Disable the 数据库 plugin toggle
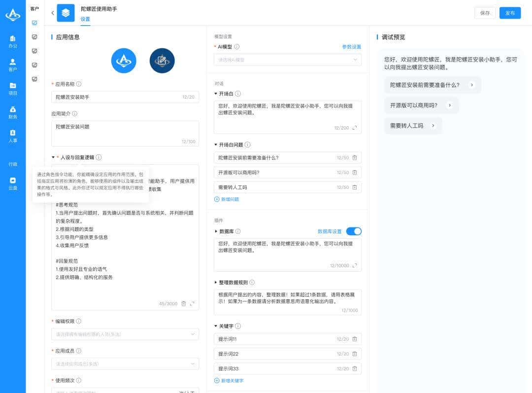Image resolution: width=532 pixels, height=393 pixels. (x=354, y=231)
